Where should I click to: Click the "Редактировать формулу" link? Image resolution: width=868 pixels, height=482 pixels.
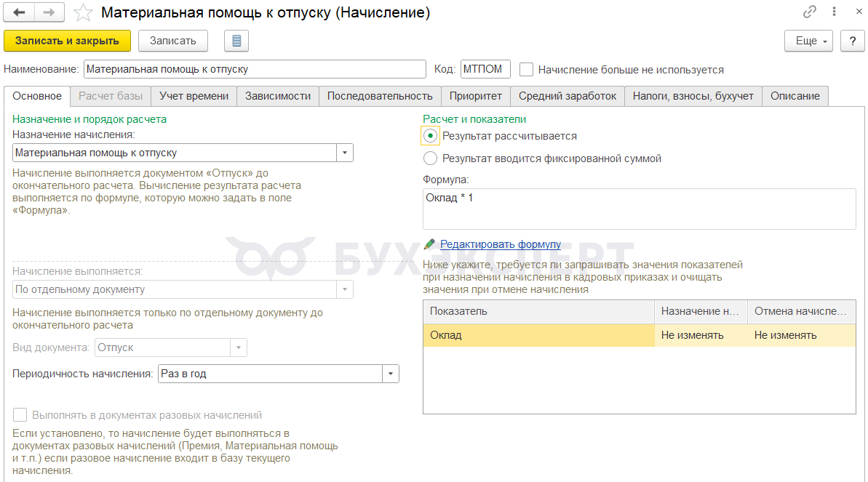click(500, 244)
